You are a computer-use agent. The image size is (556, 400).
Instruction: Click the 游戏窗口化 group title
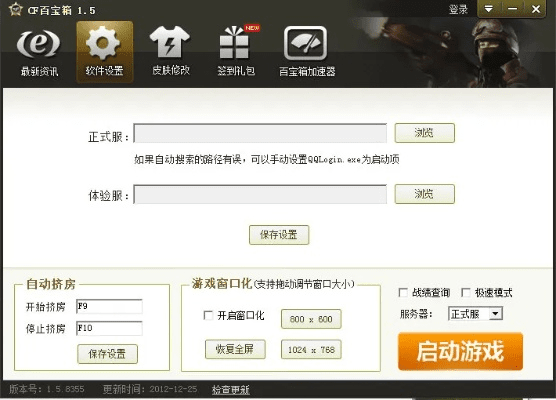222,283
